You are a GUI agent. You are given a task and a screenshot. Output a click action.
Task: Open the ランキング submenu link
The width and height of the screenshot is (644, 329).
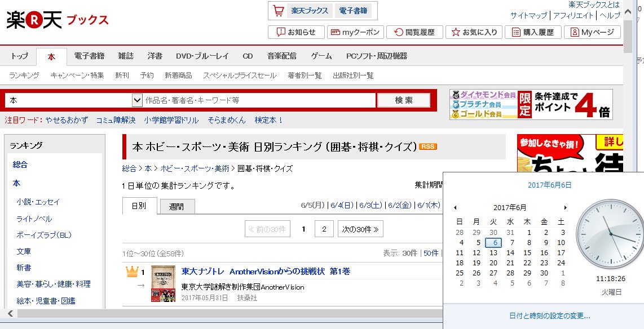click(x=24, y=75)
